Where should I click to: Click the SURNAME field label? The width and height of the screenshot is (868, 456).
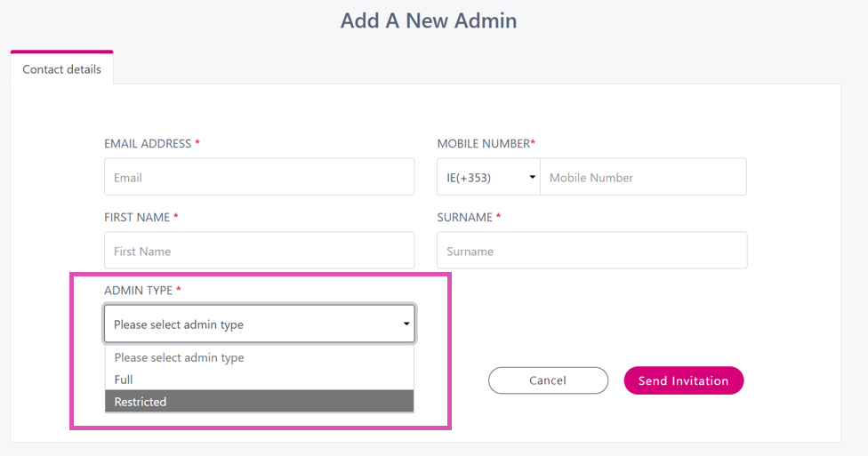(464, 217)
